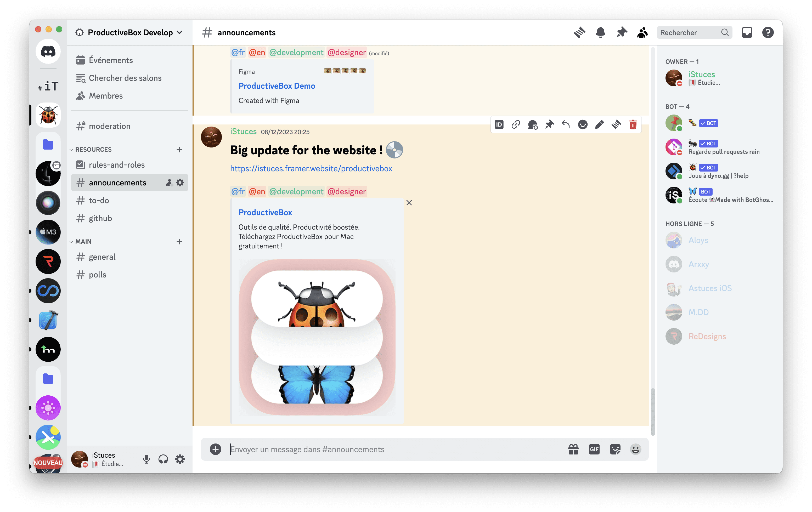
Task: Toggle headphones deafen in user panel
Action: (x=163, y=459)
